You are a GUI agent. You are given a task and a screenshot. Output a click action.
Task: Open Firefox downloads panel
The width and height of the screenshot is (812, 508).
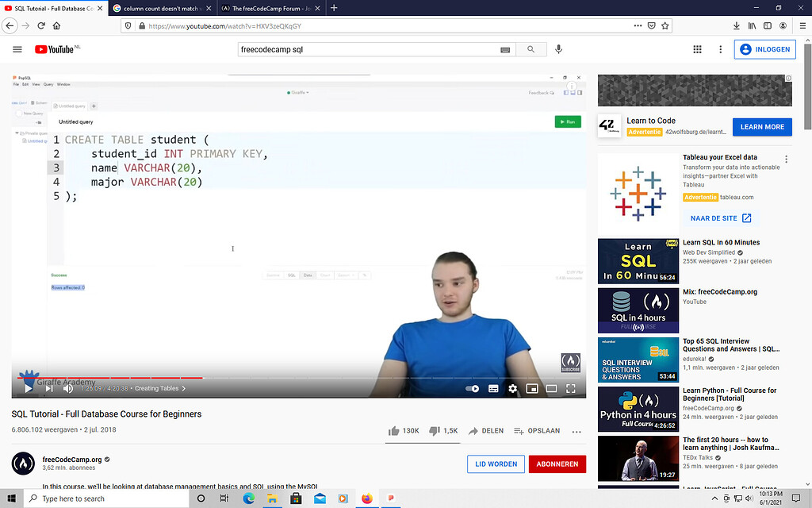pyautogui.click(x=737, y=26)
